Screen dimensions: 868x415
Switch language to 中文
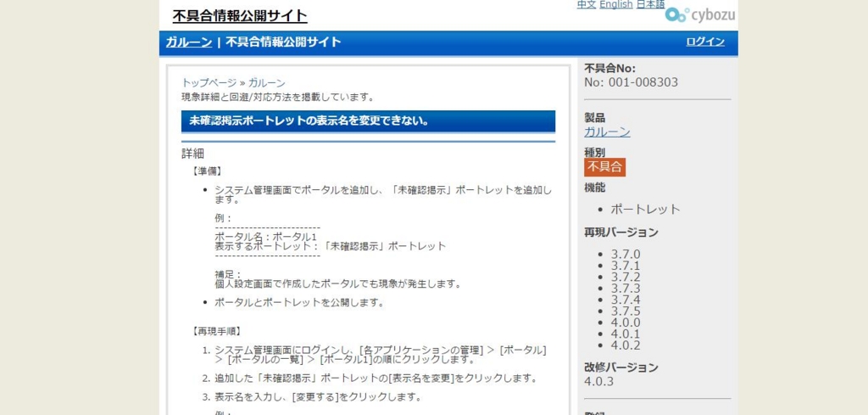[587, 4]
